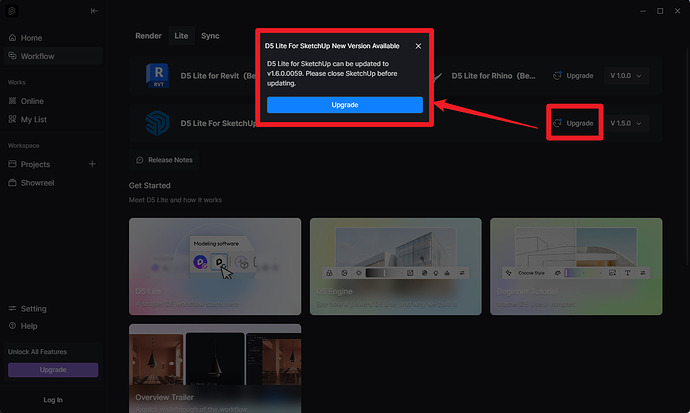Click Upgrade for D5 Lite For SketchUp

pos(573,123)
